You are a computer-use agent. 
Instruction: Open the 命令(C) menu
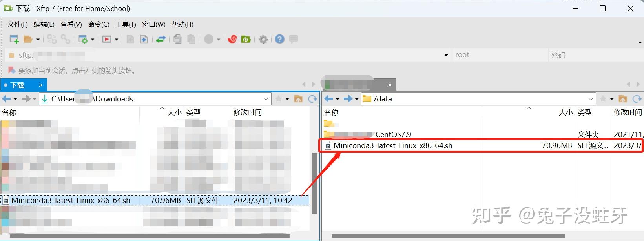tap(99, 24)
